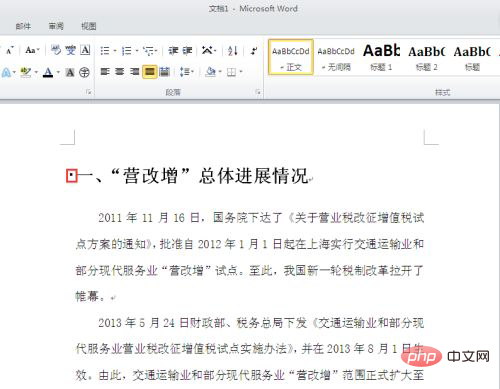Click the Phonetic Guide (wén) icon
The height and width of the screenshot is (389, 500).
click(x=71, y=50)
